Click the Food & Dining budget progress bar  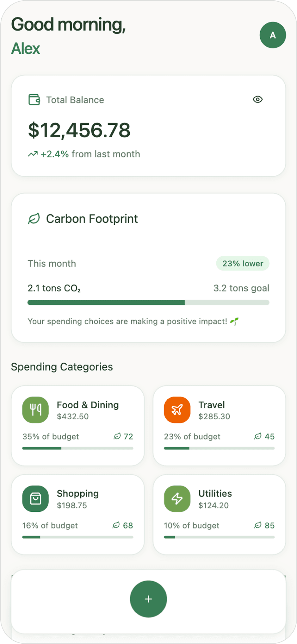coord(77,448)
